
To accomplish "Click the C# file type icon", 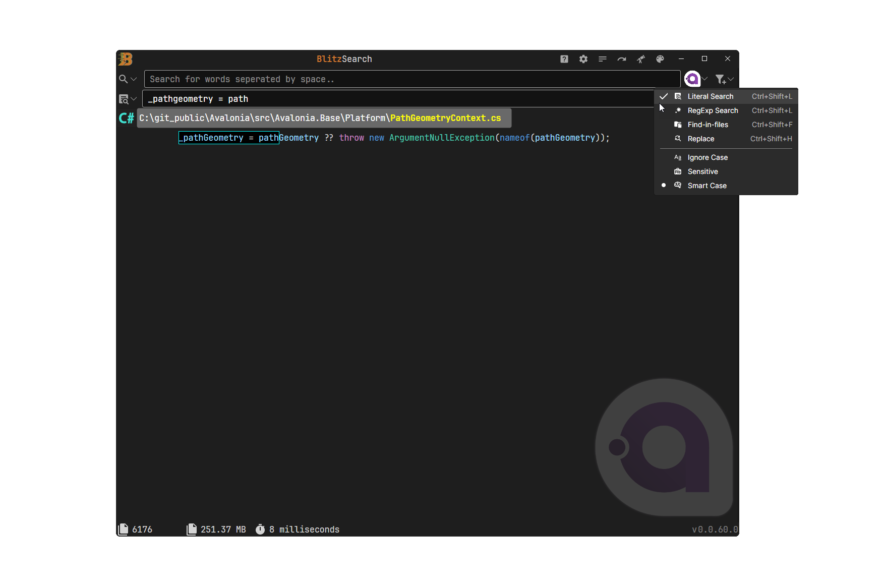I will [126, 118].
